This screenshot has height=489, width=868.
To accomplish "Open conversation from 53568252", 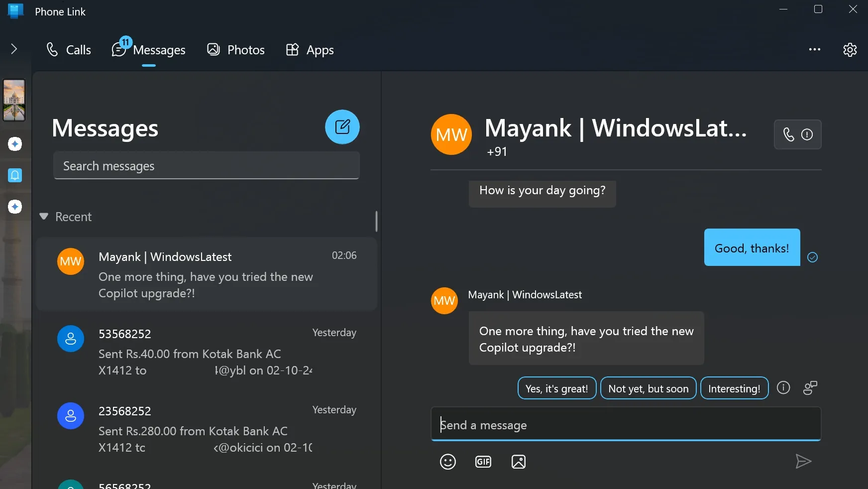I will [207, 352].
